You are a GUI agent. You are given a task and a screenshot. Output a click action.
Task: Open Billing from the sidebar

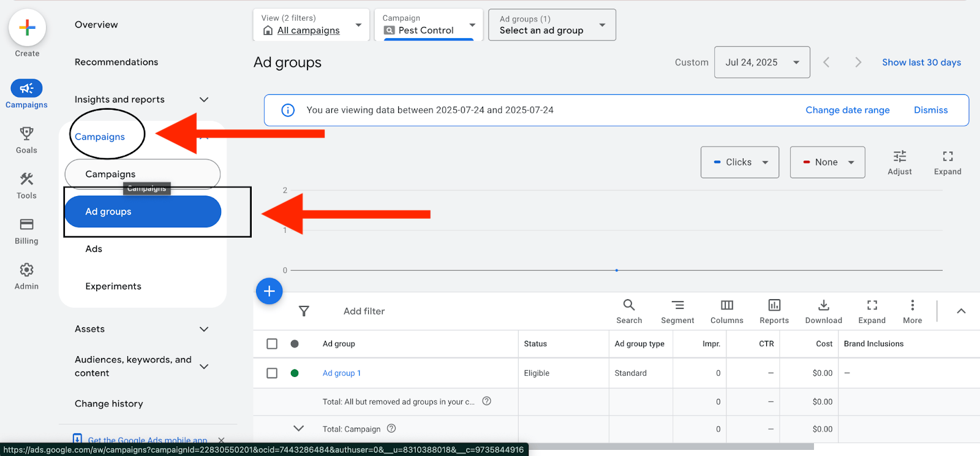[x=26, y=224]
